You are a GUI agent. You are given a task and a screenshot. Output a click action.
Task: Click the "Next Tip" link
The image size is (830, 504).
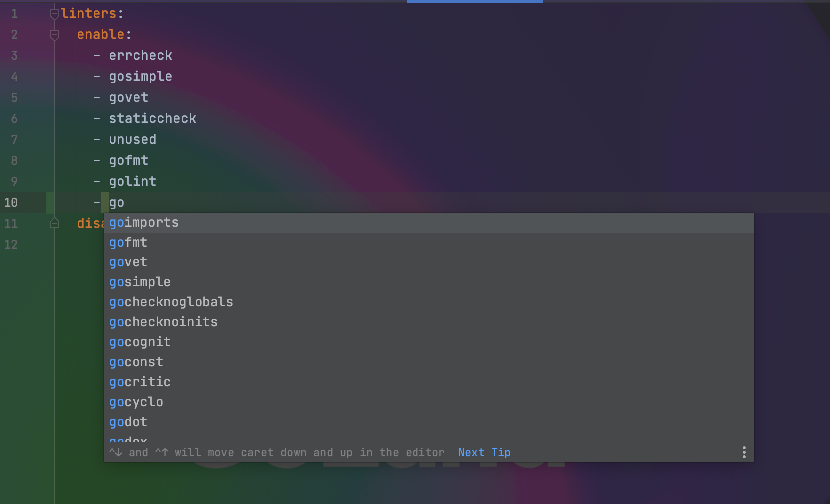coord(484,452)
